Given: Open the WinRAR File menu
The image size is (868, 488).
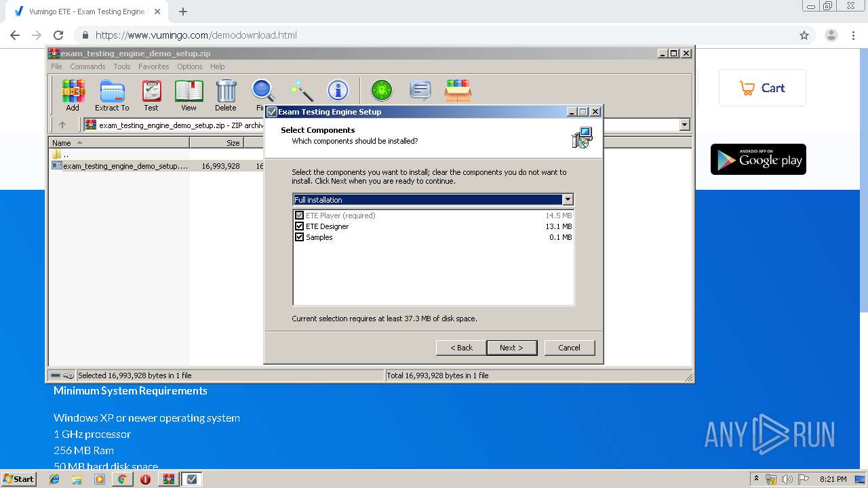Looking at the screenshot, I should point(56,66).
